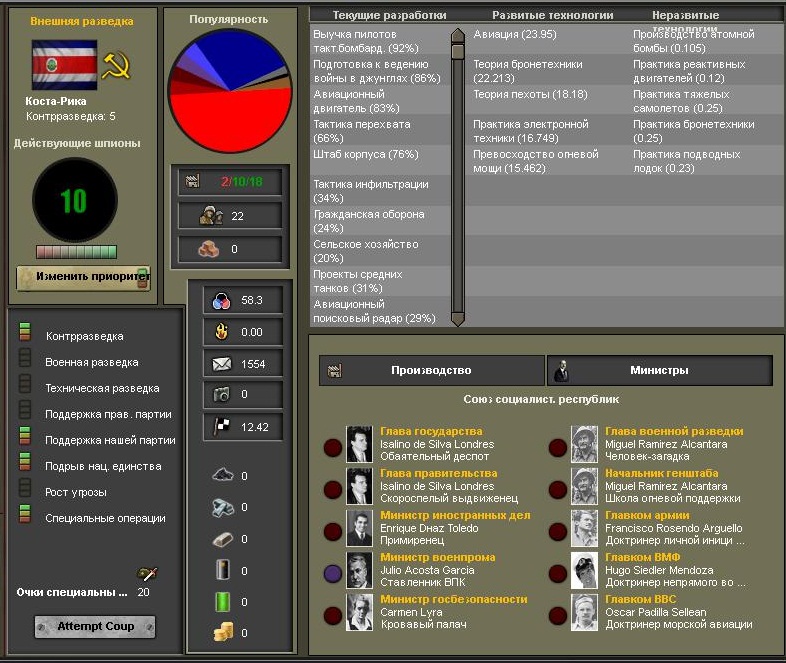Click Изменить приоритет button

83,278
